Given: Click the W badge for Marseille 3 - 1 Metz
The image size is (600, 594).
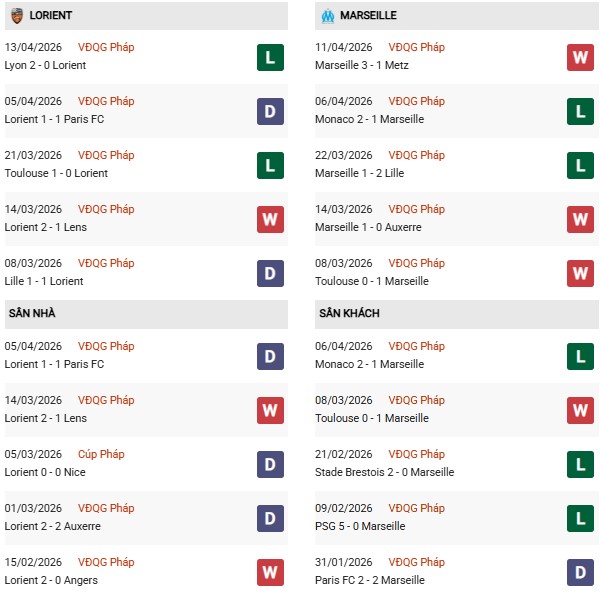Looking at the screenshot, I should click(580, 57).
